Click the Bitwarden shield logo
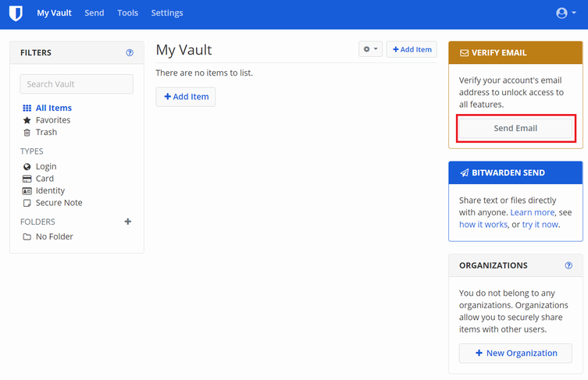The image size is (588, 380). (x=16, y=13)
